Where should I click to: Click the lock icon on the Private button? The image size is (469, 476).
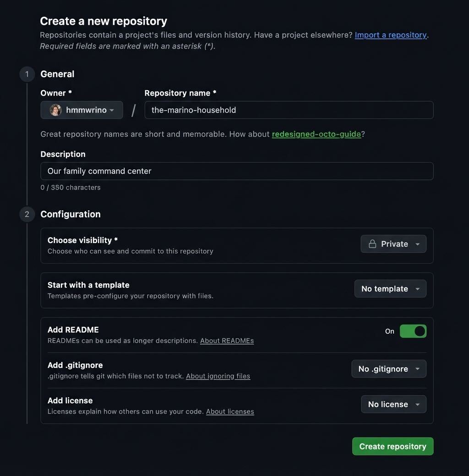(374, 244)
